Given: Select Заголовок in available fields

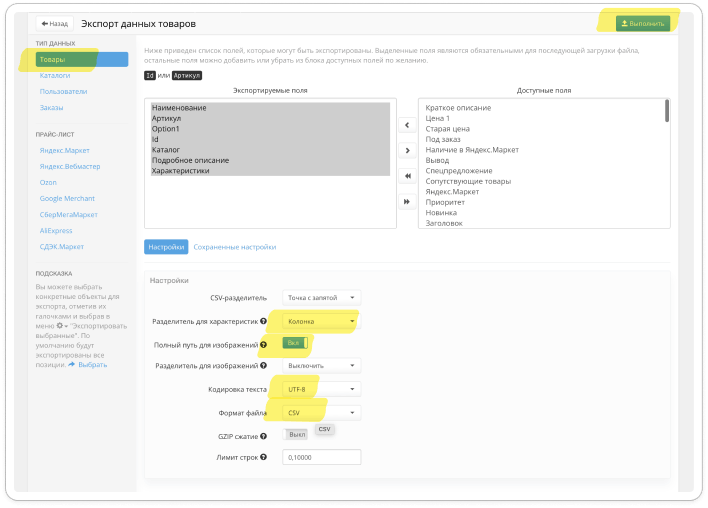Looking at the screenshot, I should pyautogui.click(x=444, y=223).
